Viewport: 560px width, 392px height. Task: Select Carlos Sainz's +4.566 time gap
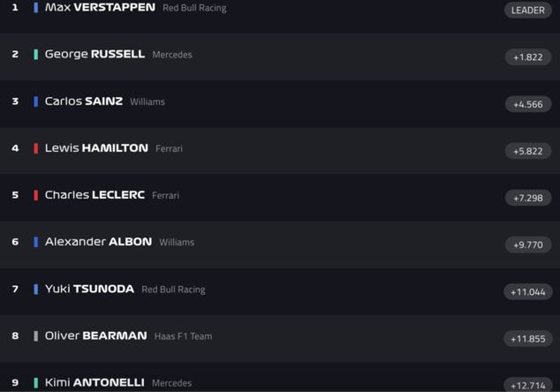[528, 104]
